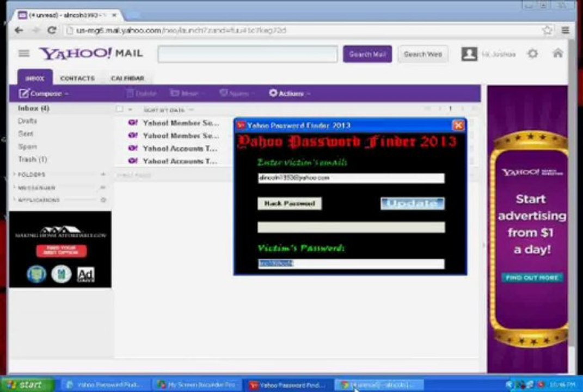The image size is (583, 392).
Task: Click the Hack Password button
Action: [290, 204]
